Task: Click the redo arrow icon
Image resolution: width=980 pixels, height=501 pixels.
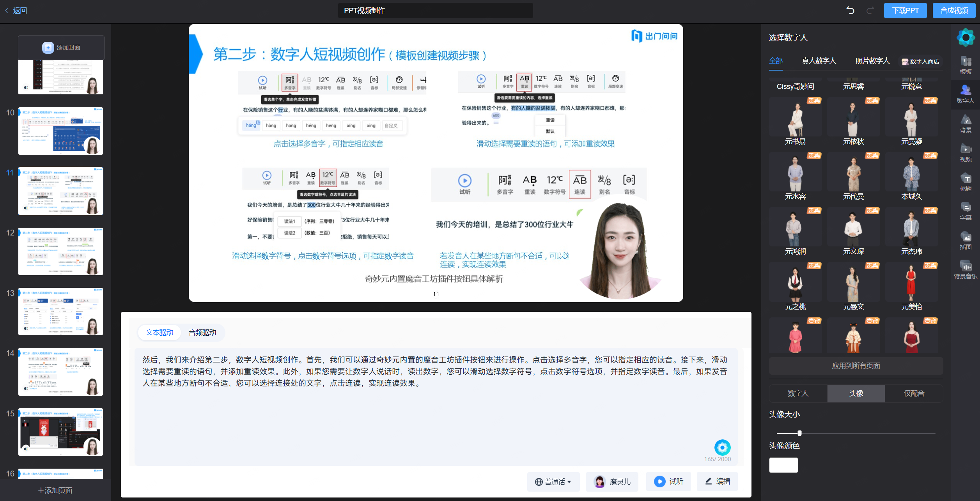Action: click(870, 11)
